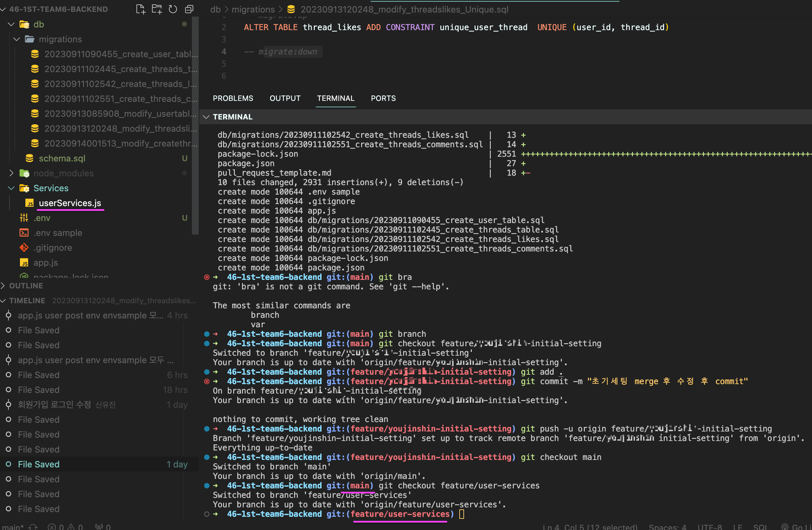The width and height of the screenshot is (812, 530).
Task: Click the New Folder icon in explorer header
Action: pos(157,9)
